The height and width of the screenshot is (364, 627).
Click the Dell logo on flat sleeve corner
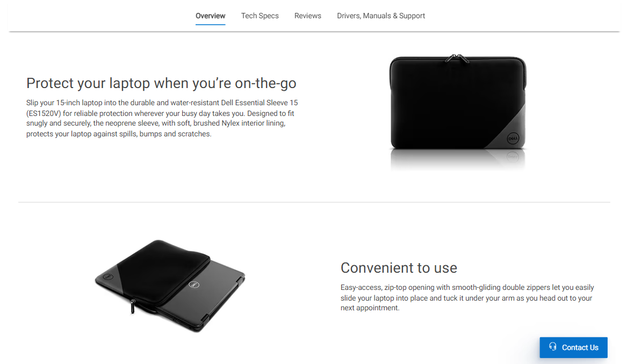coord(108,276)
